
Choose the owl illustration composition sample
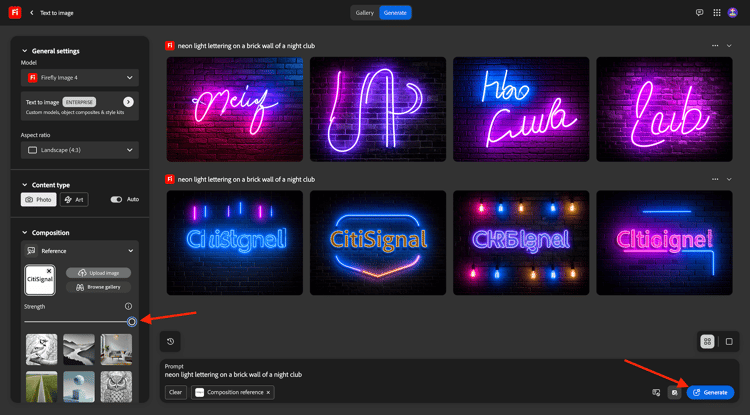click(116, 387)
